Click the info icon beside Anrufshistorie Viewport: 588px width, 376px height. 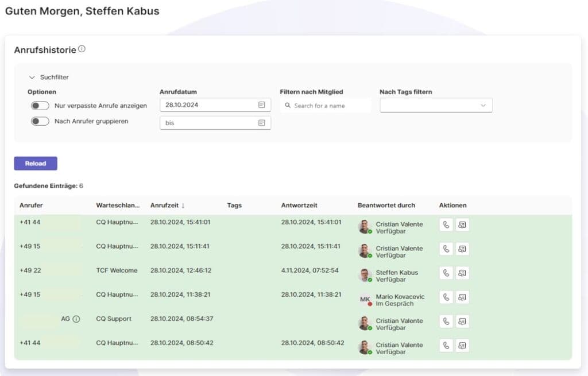(82, 49)
